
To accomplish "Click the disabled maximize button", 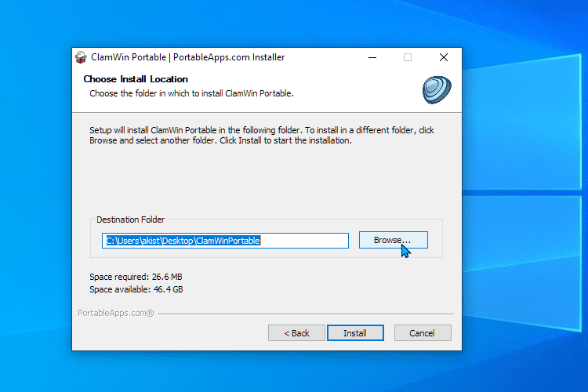I will pos(408,57).
